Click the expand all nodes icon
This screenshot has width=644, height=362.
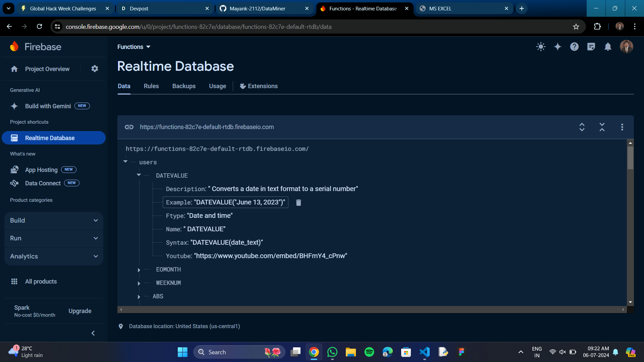pos(582,127)
